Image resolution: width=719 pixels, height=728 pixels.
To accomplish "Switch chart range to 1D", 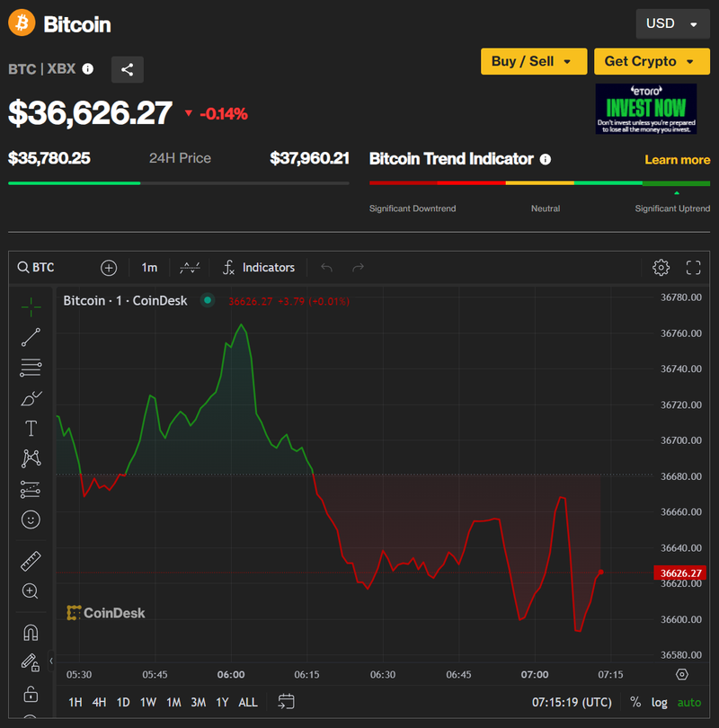I will point(123,702).
